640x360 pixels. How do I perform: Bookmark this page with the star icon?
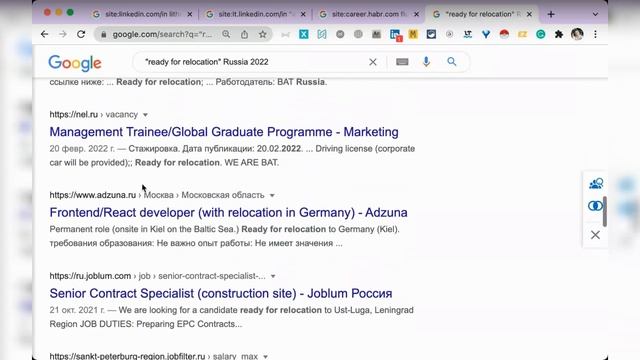(262, 34)
